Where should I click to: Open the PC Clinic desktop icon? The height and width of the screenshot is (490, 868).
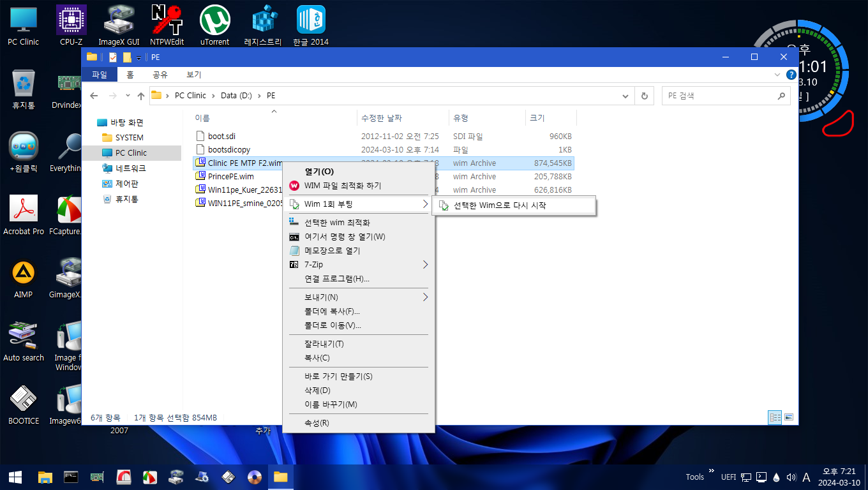tap(24, 26)
